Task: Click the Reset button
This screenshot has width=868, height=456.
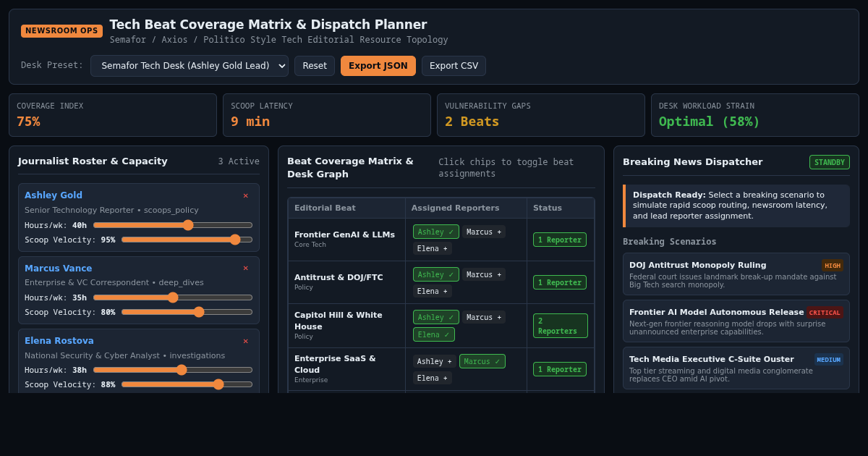Action: pyautogui.click(x=315, y=66)
